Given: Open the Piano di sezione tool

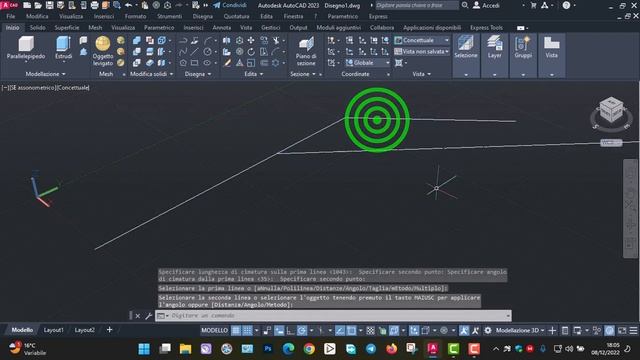Looking at the screenshot, I should pos(306,52).
